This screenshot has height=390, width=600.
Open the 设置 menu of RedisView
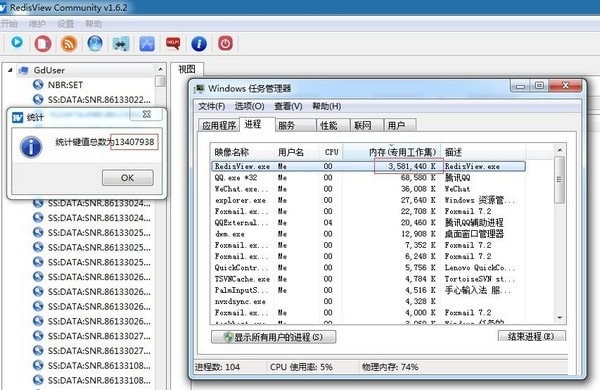[x=65, y=24]
